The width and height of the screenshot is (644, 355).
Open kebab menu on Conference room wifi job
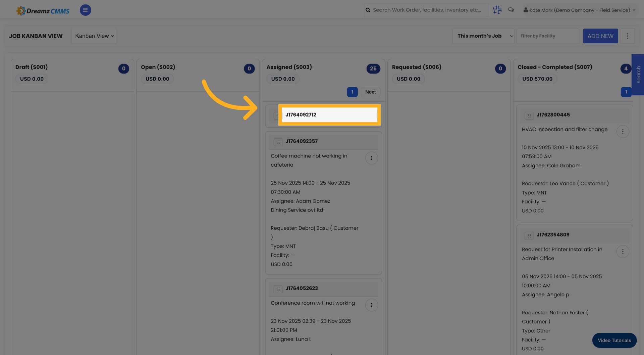(x=372, y=305)
